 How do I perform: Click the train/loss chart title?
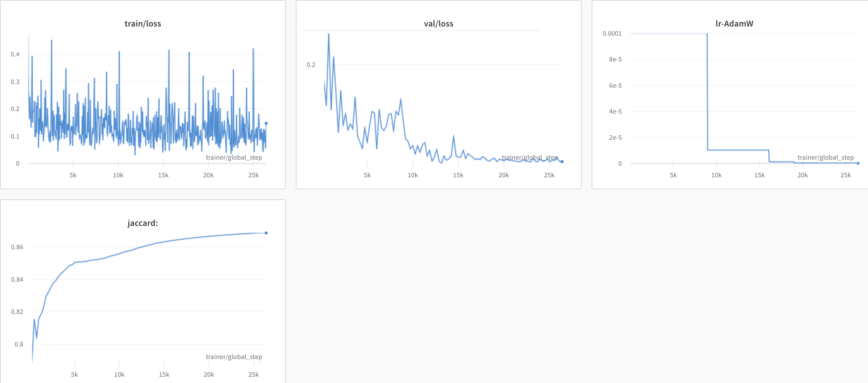tap(143, 24)
